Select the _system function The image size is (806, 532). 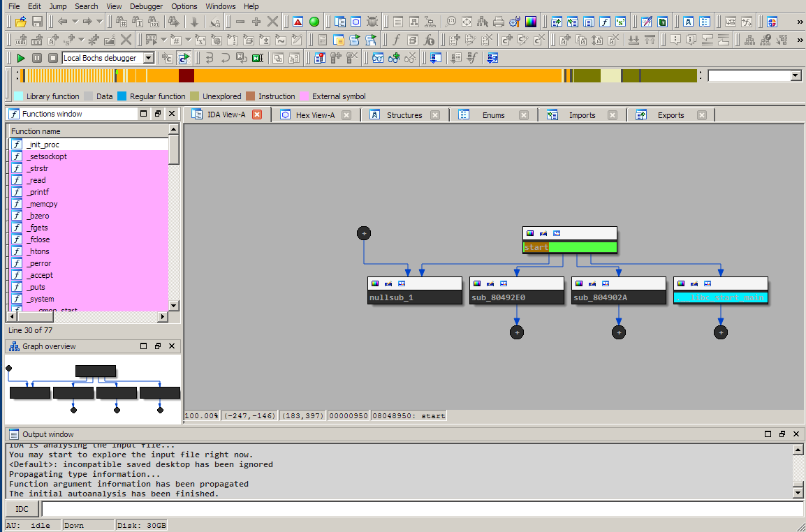[89, 299]
